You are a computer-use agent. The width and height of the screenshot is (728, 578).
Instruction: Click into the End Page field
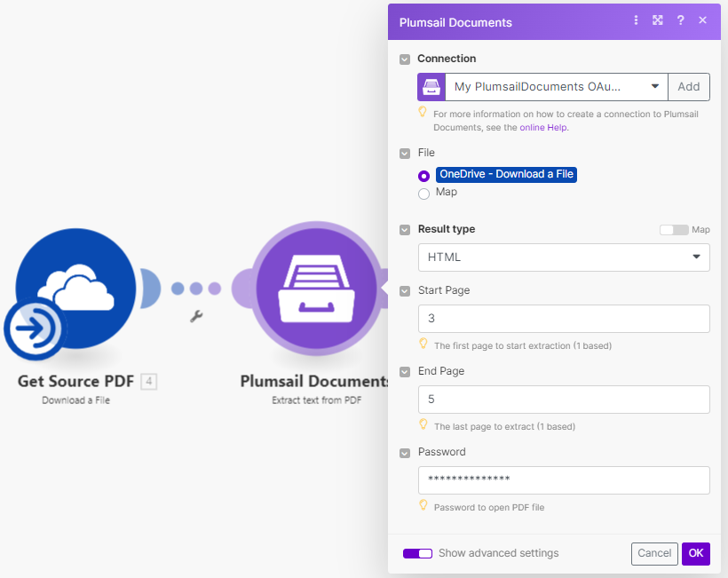click(x=564, y=400)
